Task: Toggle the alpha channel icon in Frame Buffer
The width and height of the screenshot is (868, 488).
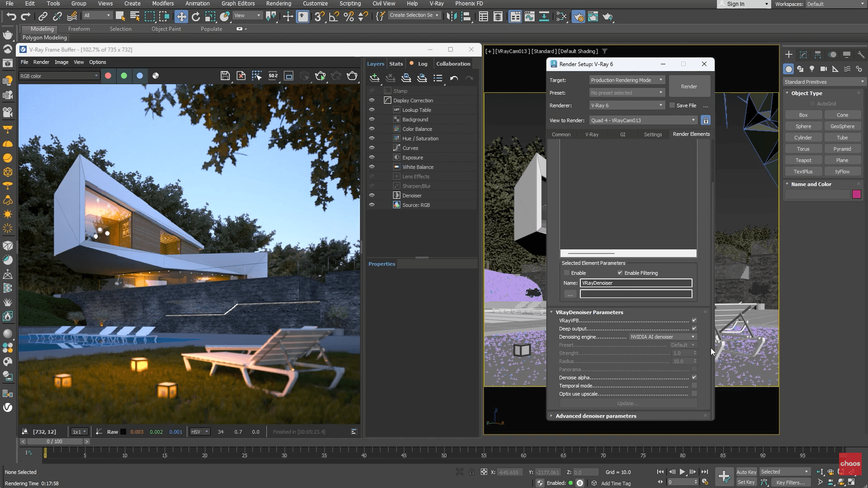Action: (156, 76)
